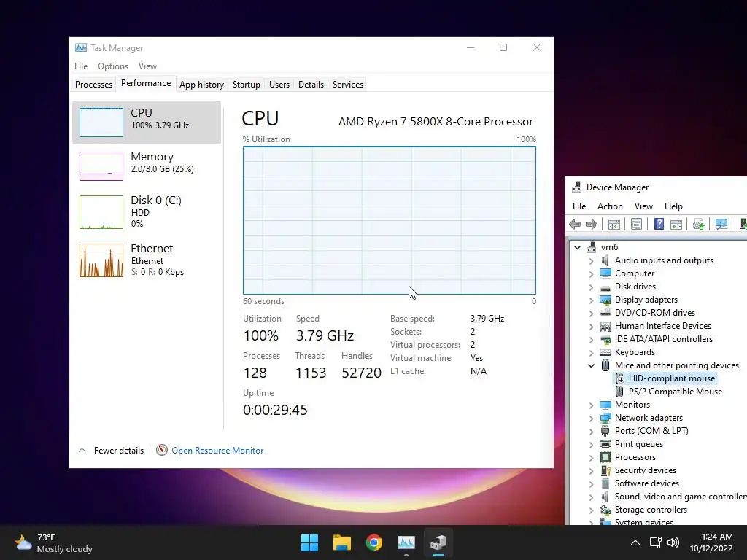Select IDE ATA/ATAPI controllers tree item
Screen dimensions: 747x560
(x=664, y=339)
